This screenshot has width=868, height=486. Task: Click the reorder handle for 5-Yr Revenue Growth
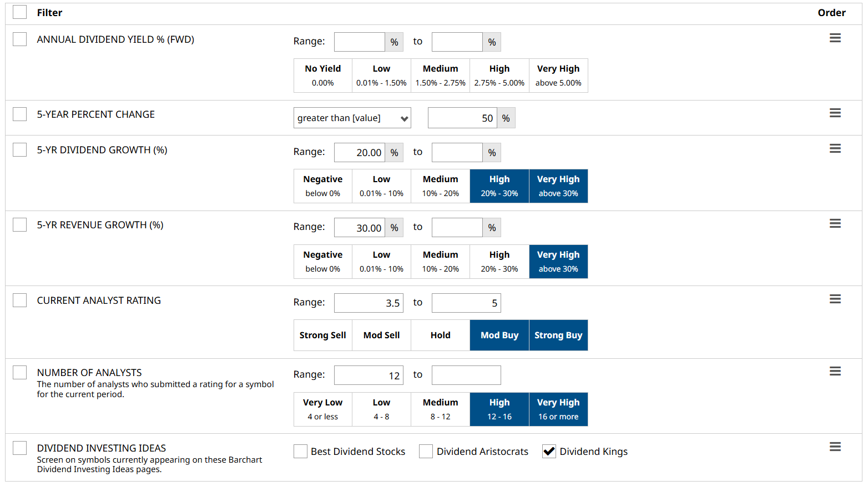pos(835,224)
